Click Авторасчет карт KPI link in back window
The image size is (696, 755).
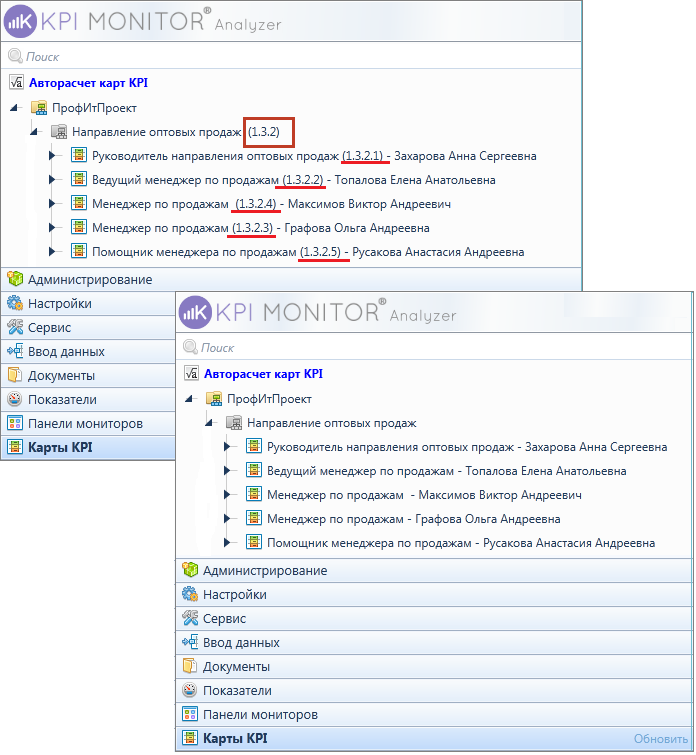click(x=88, y=83)
